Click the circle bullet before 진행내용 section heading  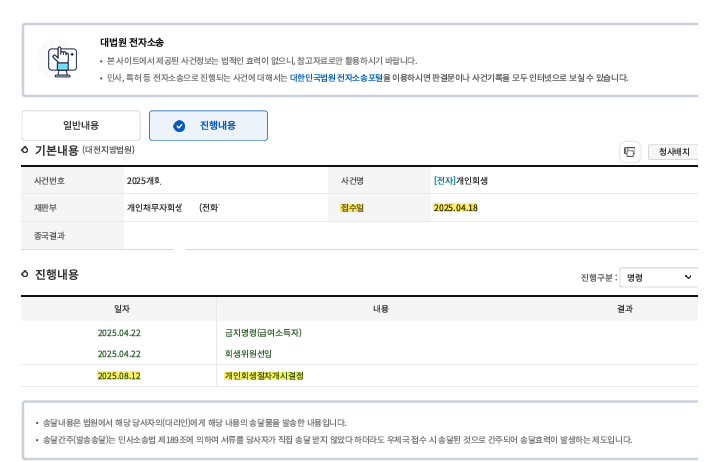point(25,274)
